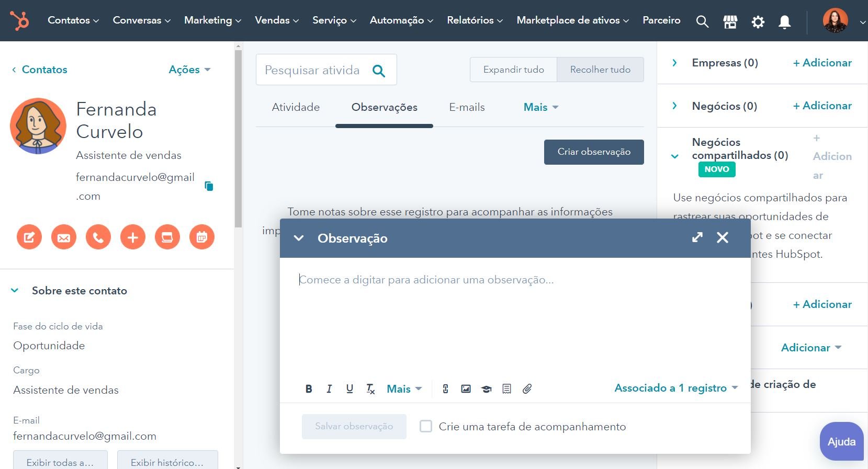Open notifications via the bell icon

point(784,21)
